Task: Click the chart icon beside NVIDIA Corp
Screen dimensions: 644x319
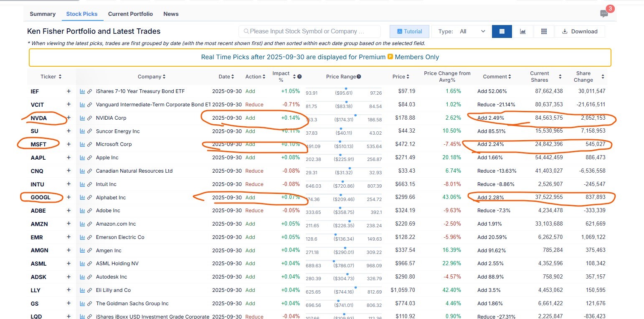Action: [82, 118]
